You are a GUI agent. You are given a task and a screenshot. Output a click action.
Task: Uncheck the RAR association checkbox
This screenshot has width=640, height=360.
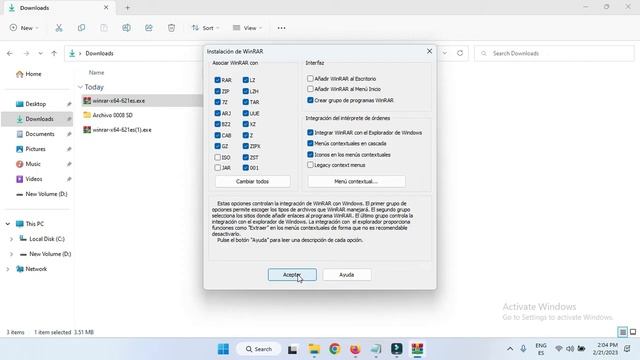218,80
